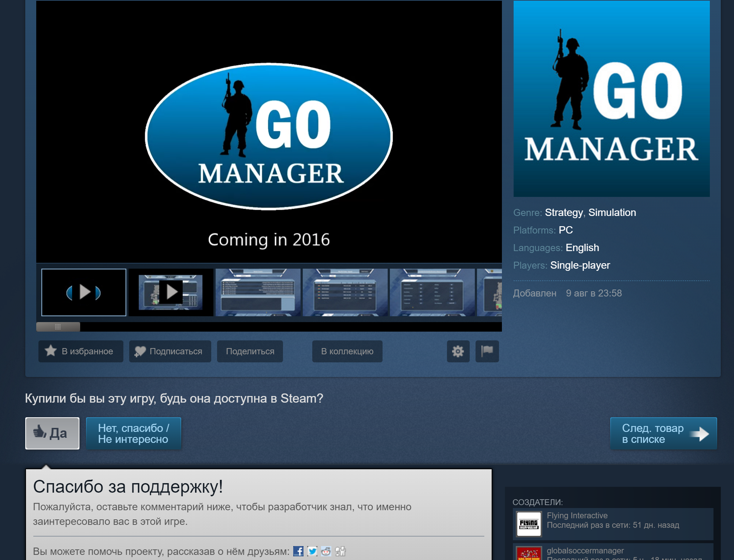Image resolution: width=734 pixels, height=560 pixels.
Task: Click the Simulation genre link
Action: (612, 213)
